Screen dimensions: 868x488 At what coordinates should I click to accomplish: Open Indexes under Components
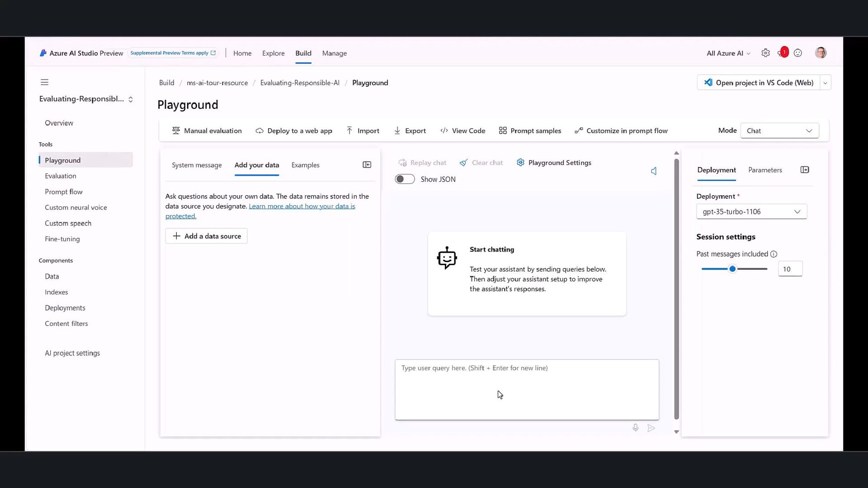pos(57,292)
